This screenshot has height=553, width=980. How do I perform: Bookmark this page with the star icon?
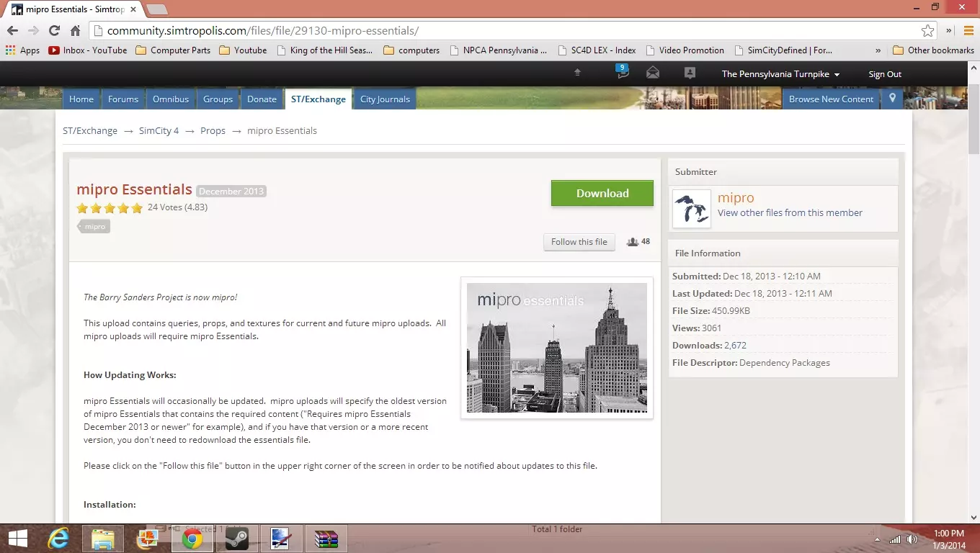pos(928,31)
